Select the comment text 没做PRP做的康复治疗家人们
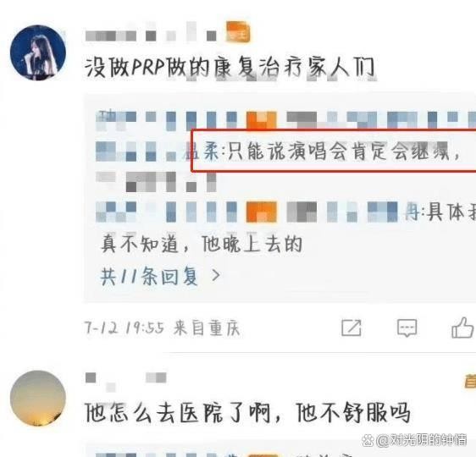Screen dimensions: 476x457 [x=230, y=67]
